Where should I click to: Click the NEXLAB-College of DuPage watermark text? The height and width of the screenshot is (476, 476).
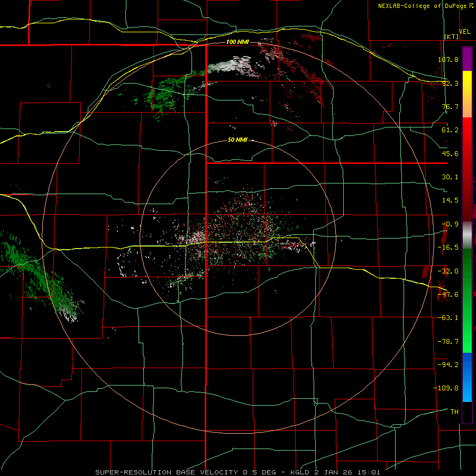pyautogui.click(x=425, y=6)
